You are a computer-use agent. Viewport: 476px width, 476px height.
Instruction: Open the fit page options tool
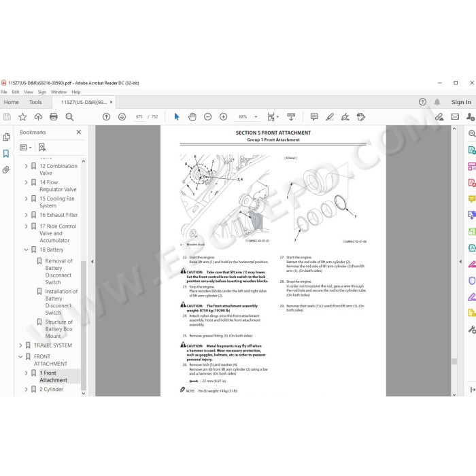[273, 117]
